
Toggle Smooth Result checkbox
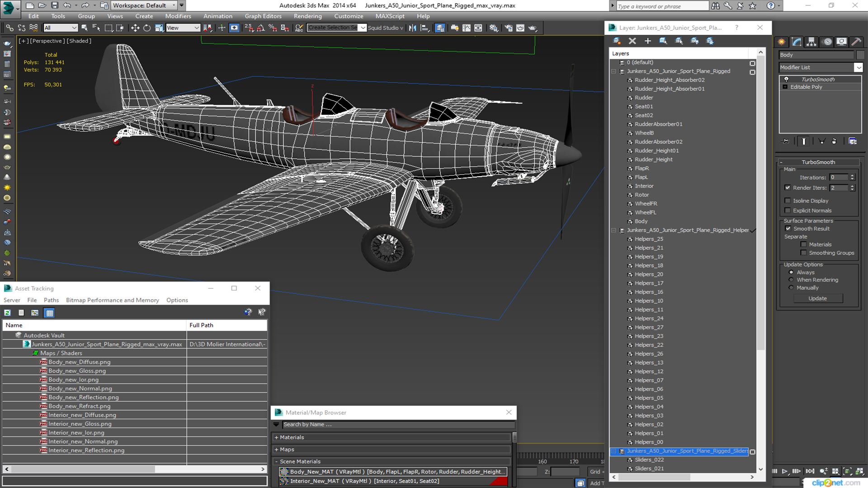[x=788, y=229]
